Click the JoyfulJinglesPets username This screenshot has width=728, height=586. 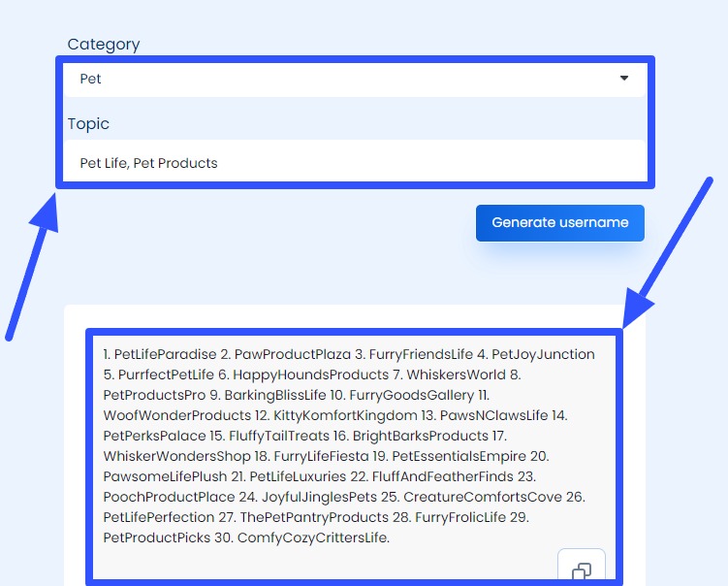point(319,497)
